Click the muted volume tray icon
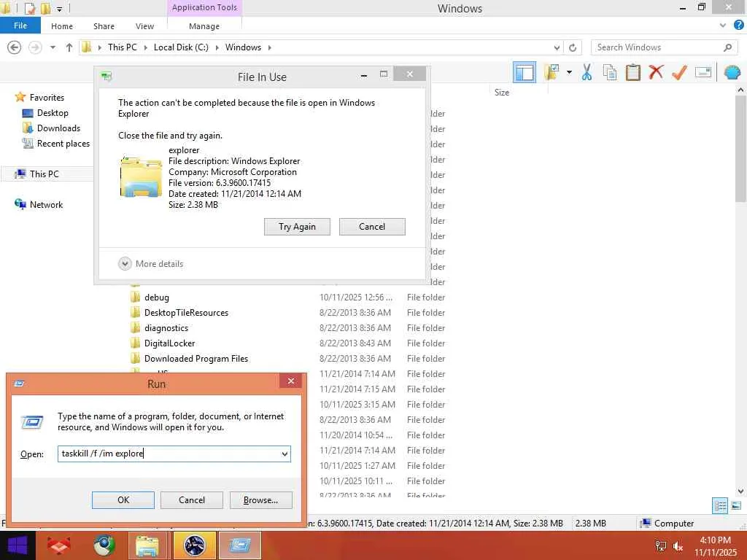Screen dimensions: 747x560 678,546
